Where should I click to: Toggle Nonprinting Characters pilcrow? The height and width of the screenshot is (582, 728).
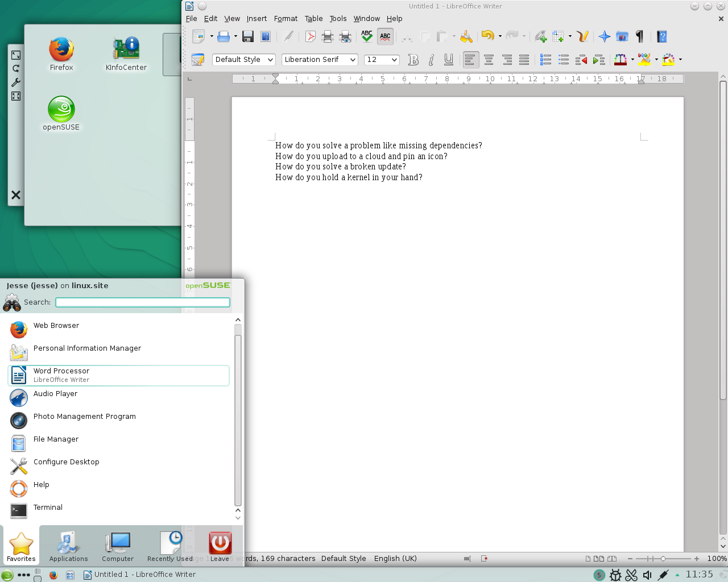[x=640, y=36]
